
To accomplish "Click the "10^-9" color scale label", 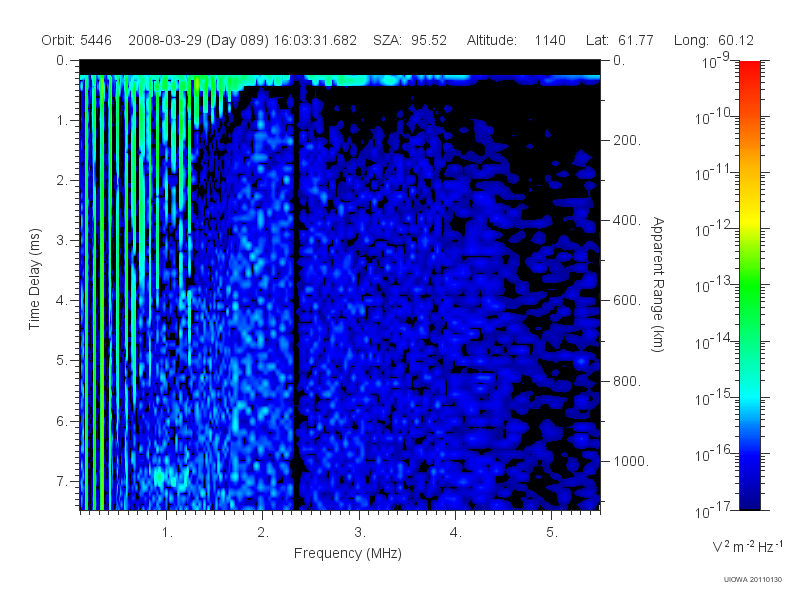I will point(716,61).
